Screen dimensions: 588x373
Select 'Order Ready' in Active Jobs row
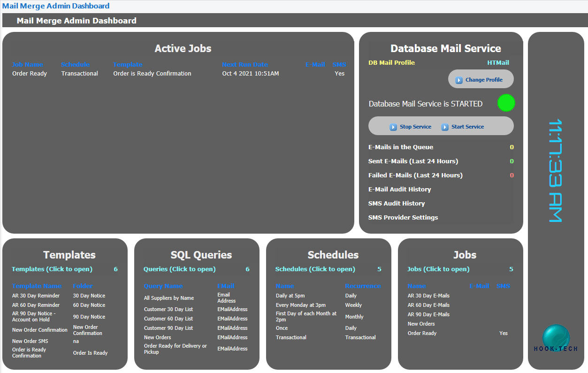pos(30,74)
